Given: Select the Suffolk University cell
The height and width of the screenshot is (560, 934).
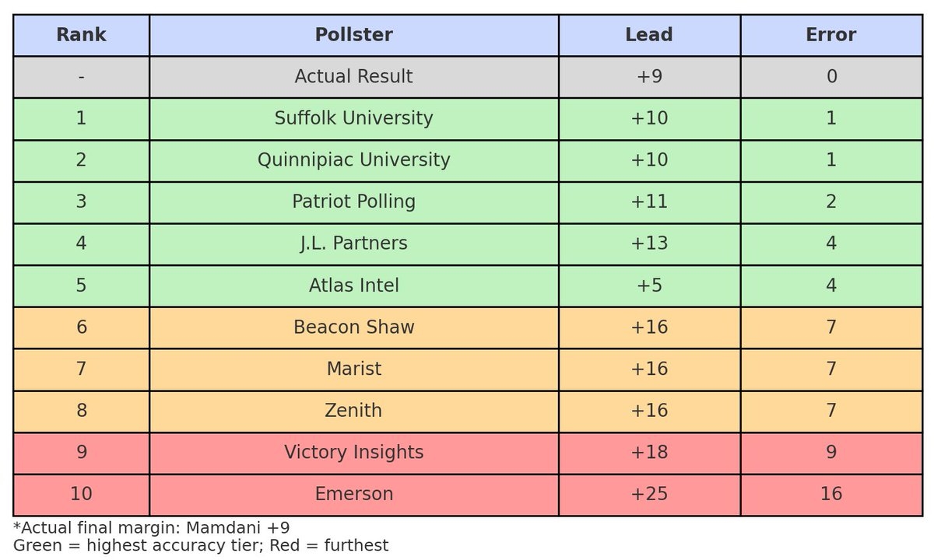Looking at the screenshot, I should (353, 118).
